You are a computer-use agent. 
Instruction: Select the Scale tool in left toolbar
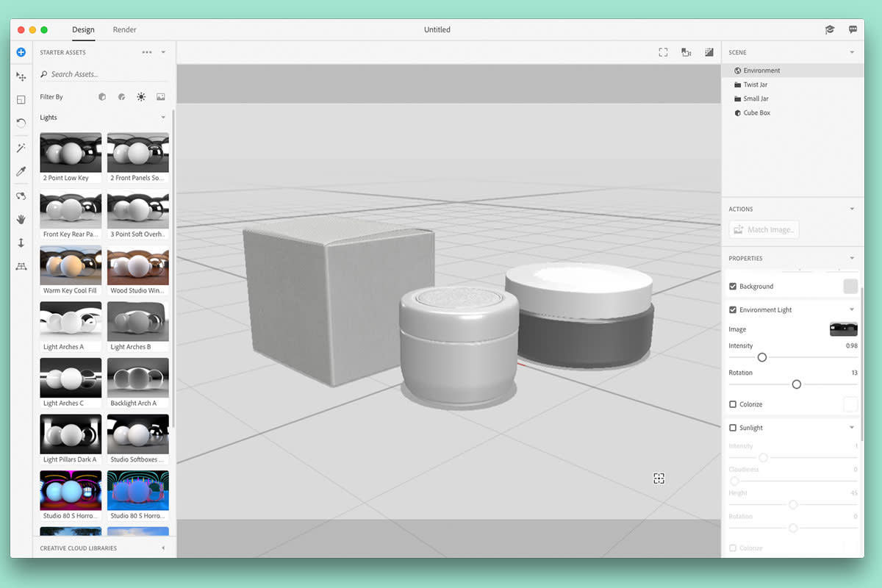pos(21,99)
